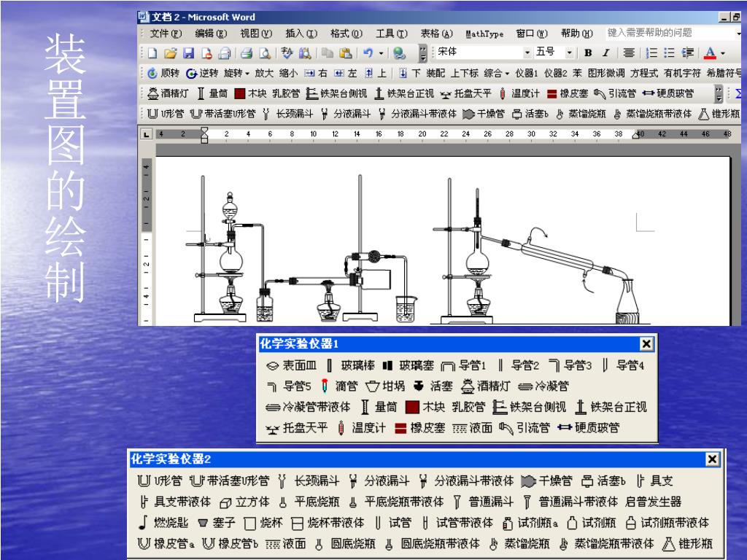The image size is (747, 560).
Task: Click the tab-stop type selector on ruler
Action: [x=146, y=134]
